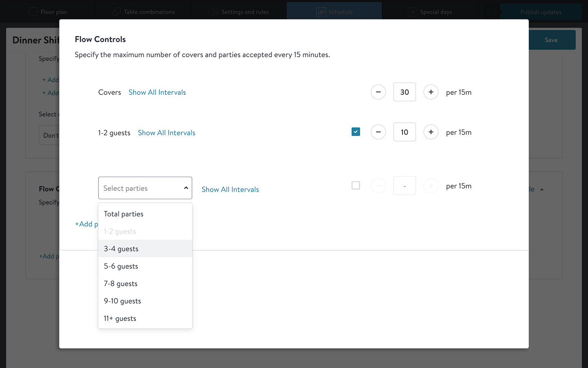Decrease Covers limit with minus button
The image size is (588, 368).
378,92
